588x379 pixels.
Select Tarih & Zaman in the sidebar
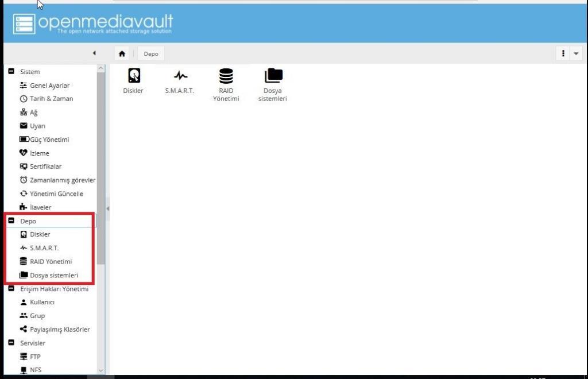[47, 99]
